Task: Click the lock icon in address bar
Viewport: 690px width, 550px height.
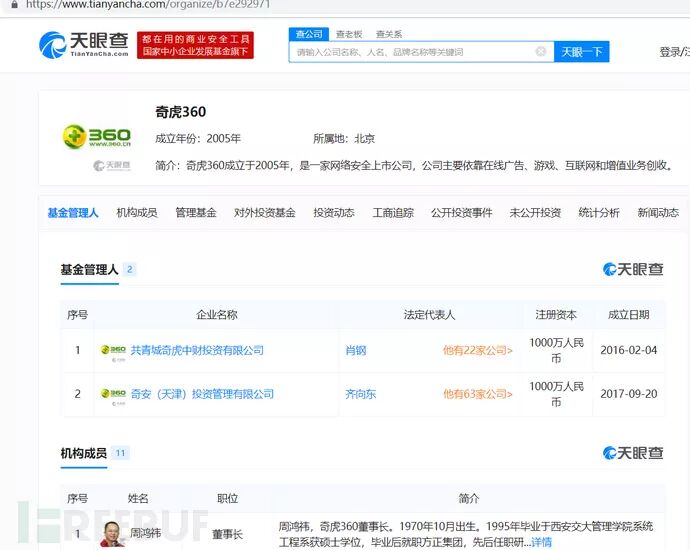Action: click(15, 5)
